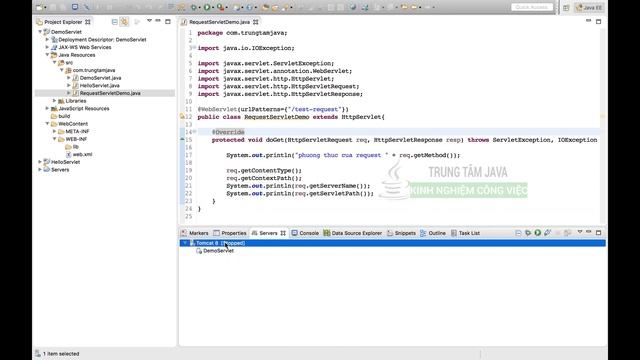
Task: Open the Servers view menu arrow
Action: click(580, 232)
